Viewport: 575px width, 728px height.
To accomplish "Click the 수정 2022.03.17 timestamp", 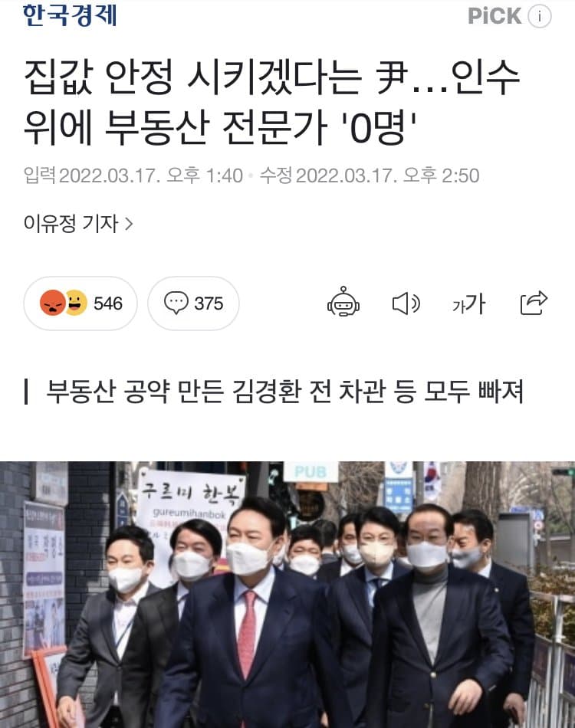I will tap(370, 175).
